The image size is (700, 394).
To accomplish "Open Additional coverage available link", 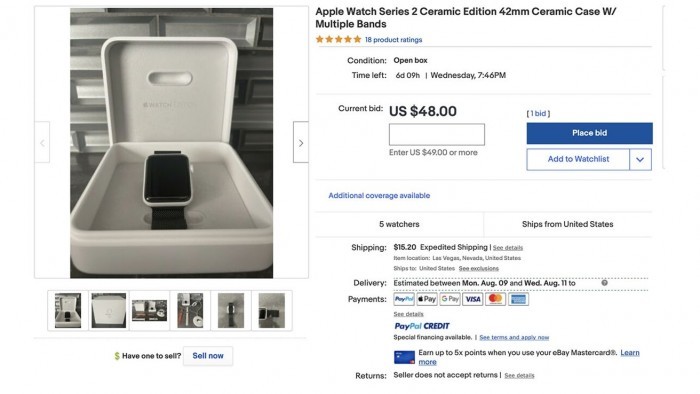I will point(379,195).
